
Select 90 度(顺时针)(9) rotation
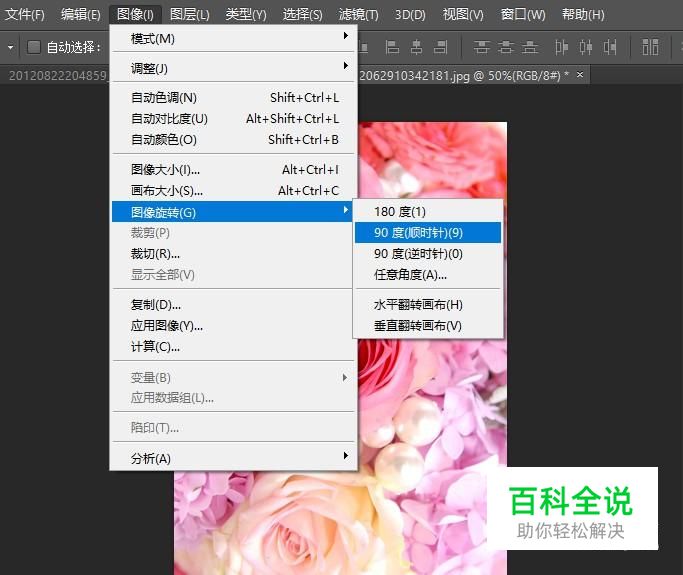point(428,233)
